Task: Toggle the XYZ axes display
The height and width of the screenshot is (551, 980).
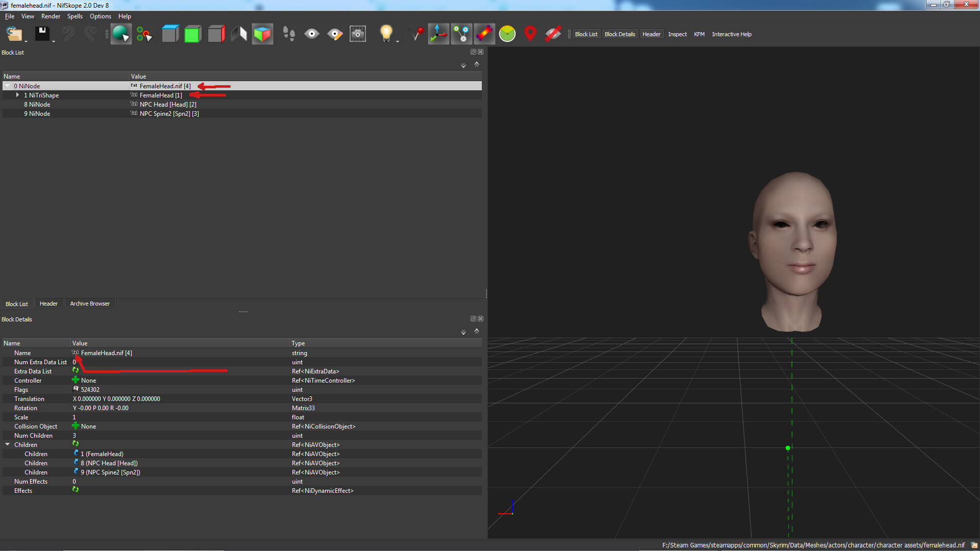Action: coord(438,34)
